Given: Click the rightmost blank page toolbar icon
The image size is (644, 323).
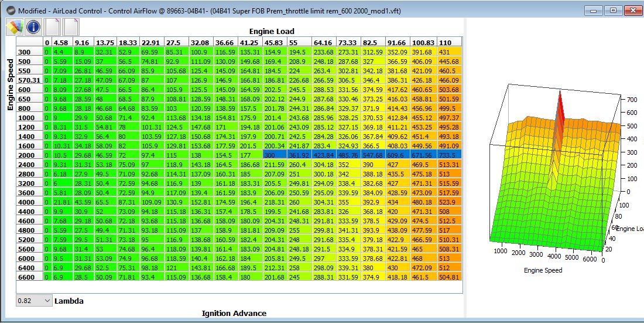Looking at the screenshot, I should click(71, 27).
